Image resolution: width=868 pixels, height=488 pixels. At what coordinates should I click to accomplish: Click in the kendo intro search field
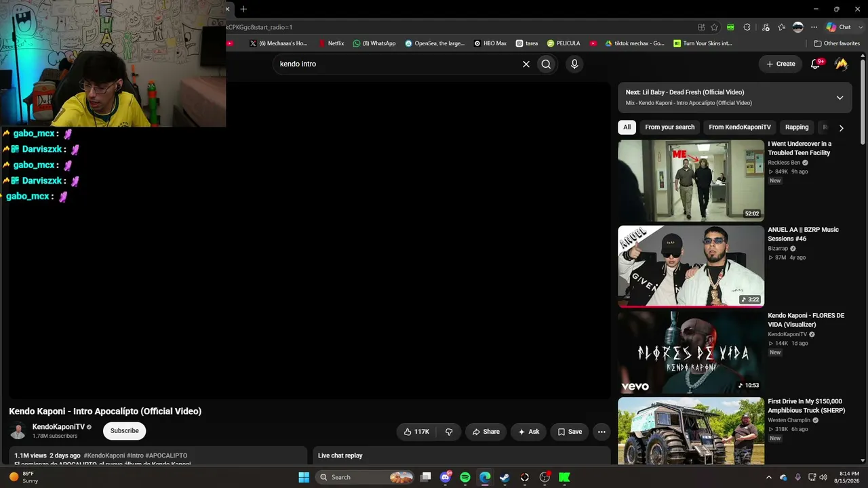[397, 64]
